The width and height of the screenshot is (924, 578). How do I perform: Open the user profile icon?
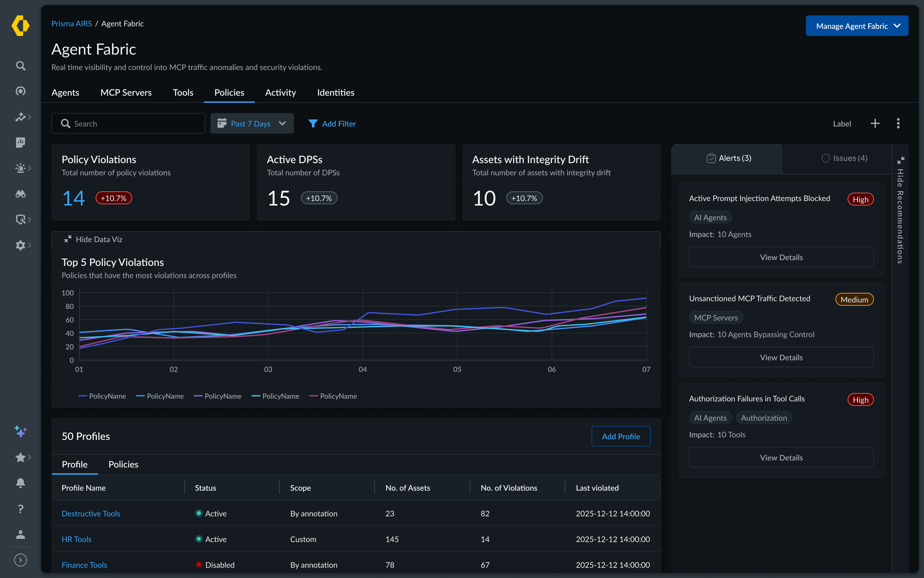pos(21,534)
